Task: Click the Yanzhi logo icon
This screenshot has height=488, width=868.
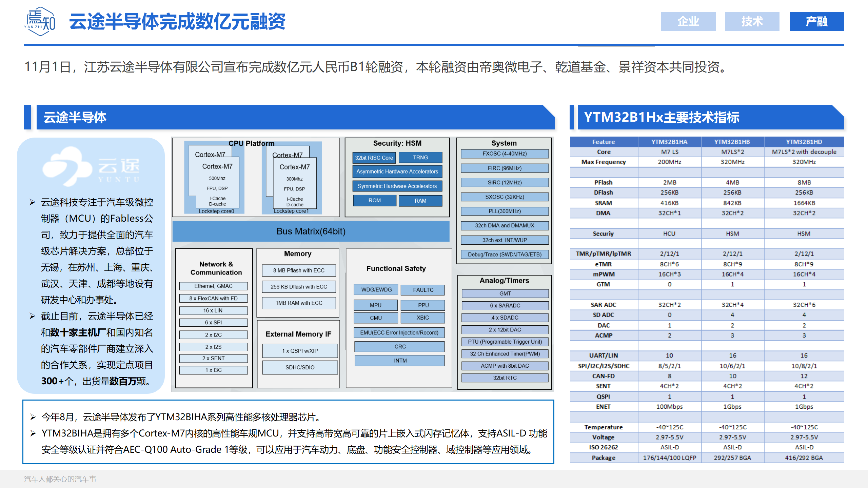Action: (40, 21)
